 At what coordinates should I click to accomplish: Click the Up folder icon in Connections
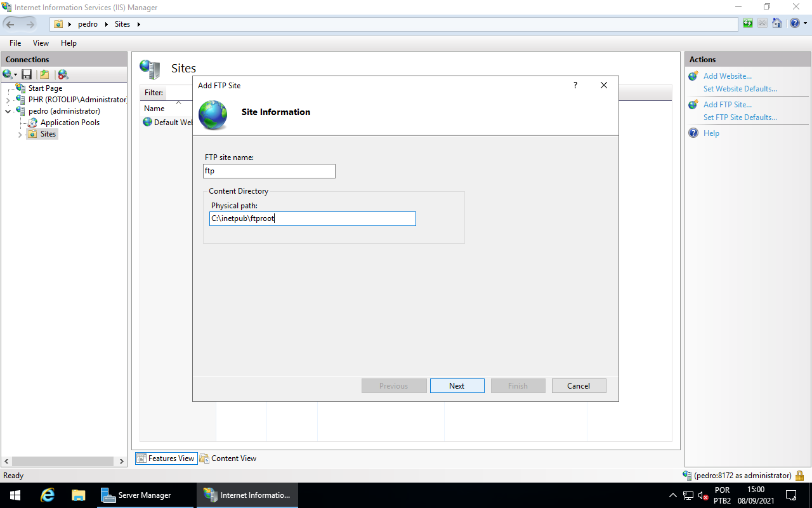(x=44, y=74)
